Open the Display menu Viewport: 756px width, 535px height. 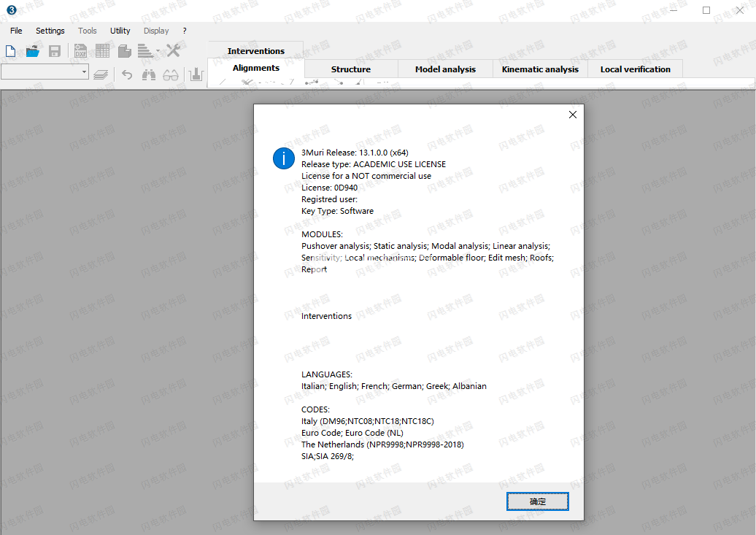(x=156, y=31)
